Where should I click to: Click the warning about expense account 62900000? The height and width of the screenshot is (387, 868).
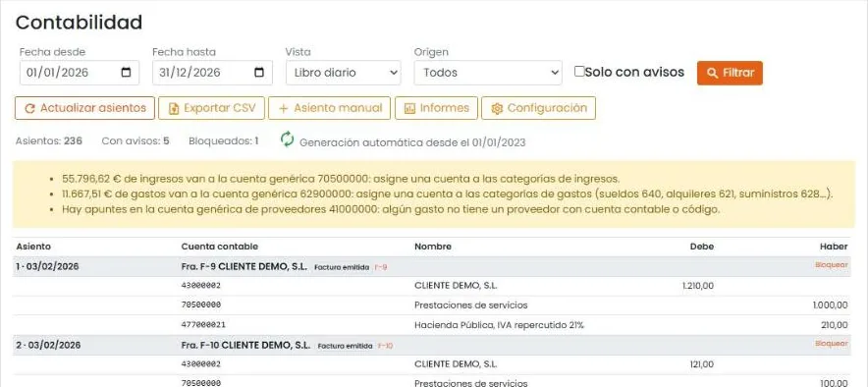(x=448, y=194)
